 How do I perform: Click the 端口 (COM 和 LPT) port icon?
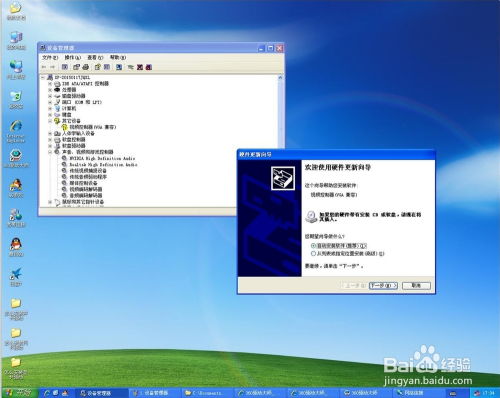pyautogui.click(x=57, y=102)
